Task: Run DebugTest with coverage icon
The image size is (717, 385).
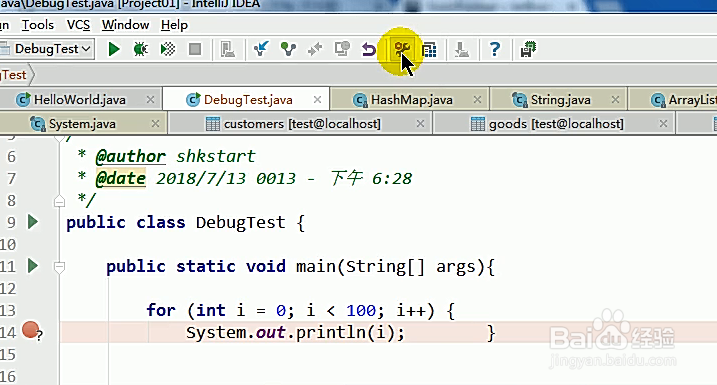Action: (x=168, y=49)
